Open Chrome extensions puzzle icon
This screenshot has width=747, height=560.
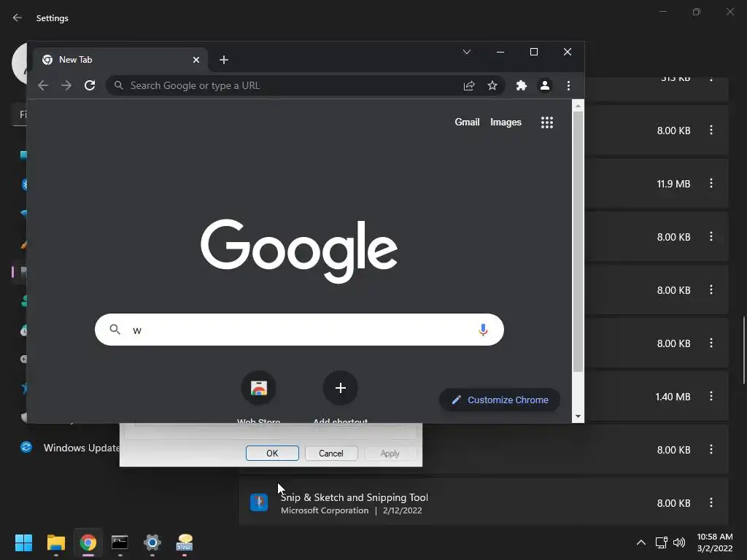point(521,86)
